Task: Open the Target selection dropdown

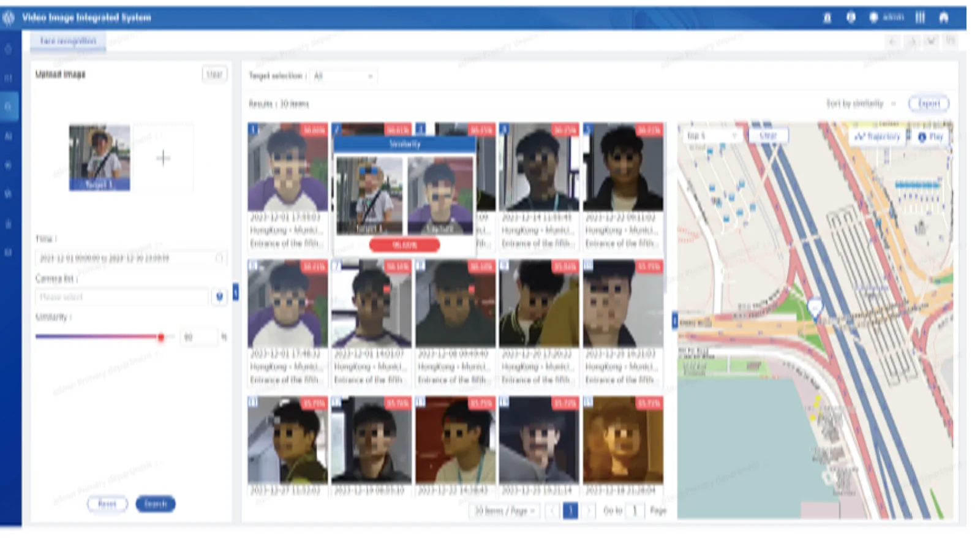Action: (x=344, y=76)
